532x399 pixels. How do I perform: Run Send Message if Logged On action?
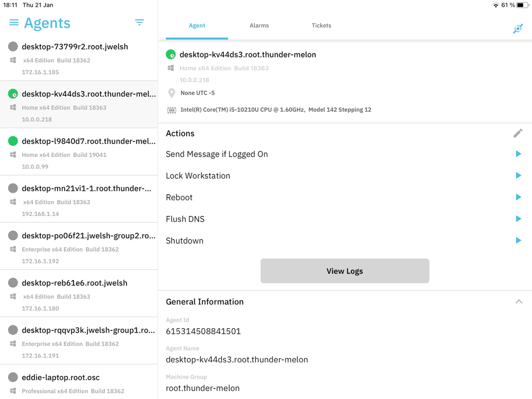pyautogui.click(x=518, y=154)
